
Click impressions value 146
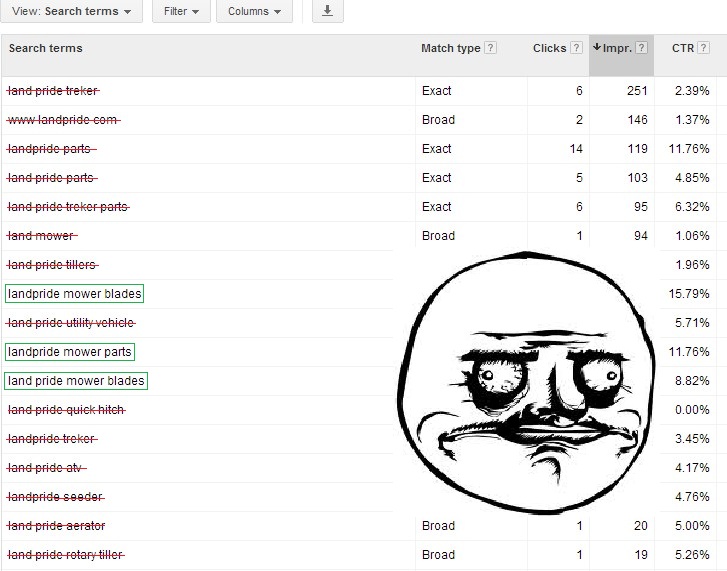point(637,120)
